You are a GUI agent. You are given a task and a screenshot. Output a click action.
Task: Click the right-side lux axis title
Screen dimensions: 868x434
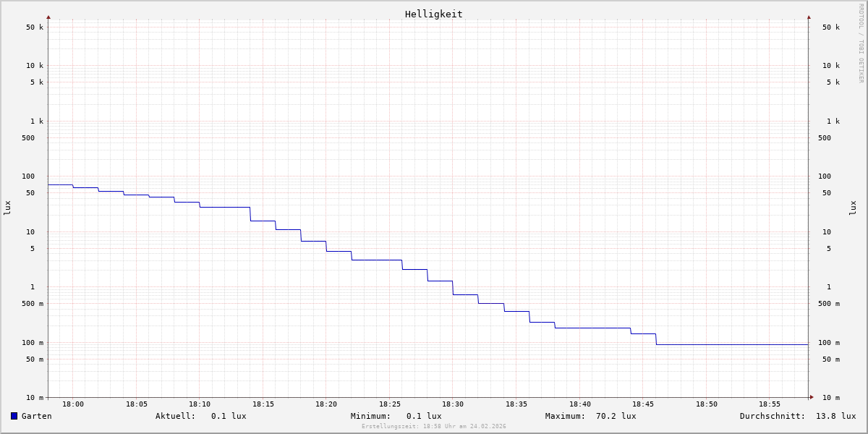(x=853, y=208)
